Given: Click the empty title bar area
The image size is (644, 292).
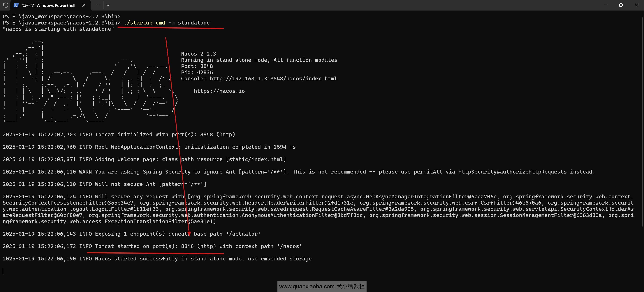Looking at the screenshot, I should [x=350, y=5].
